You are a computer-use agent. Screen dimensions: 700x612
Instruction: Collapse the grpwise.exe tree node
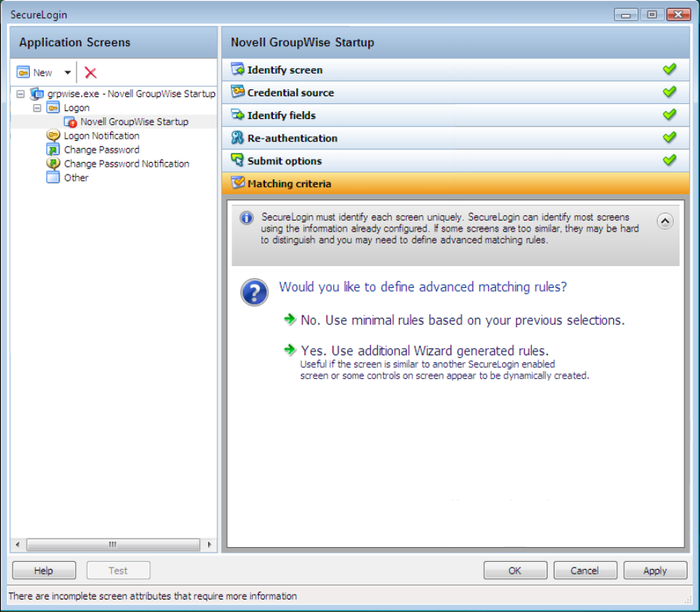(x=20, y=94)
